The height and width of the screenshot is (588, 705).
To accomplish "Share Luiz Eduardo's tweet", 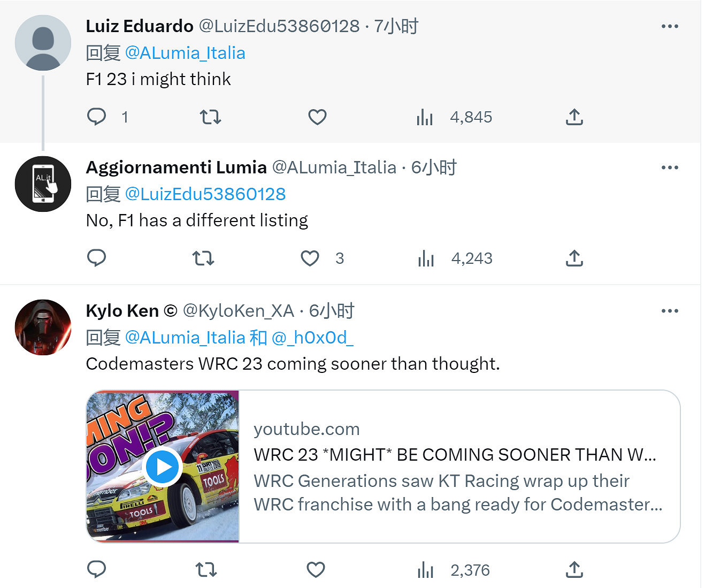I will click(x=574, y=117).
